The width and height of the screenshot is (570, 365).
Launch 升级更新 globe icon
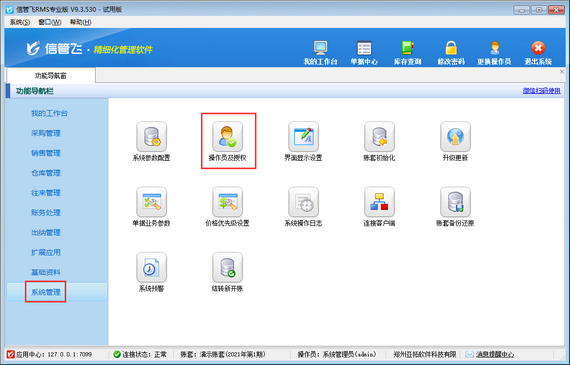pyautogui.click(x=455, y=137)
